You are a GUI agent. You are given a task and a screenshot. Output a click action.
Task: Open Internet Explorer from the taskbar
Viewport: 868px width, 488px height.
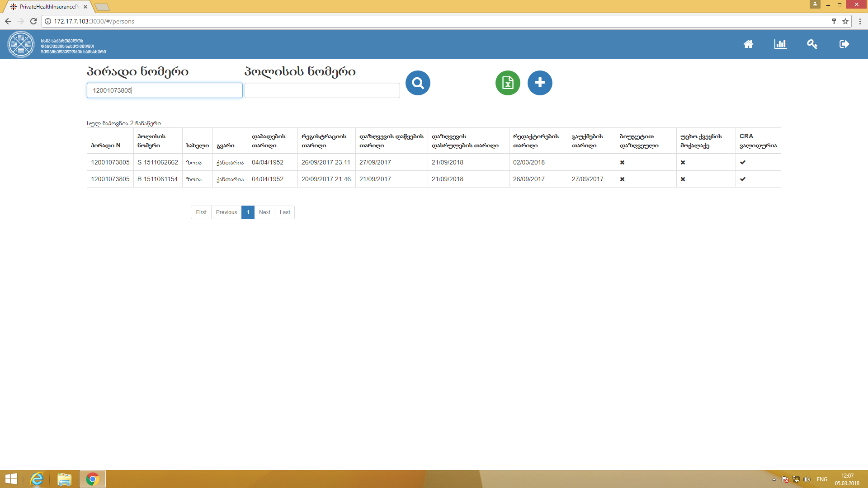[x=37, y=479]
